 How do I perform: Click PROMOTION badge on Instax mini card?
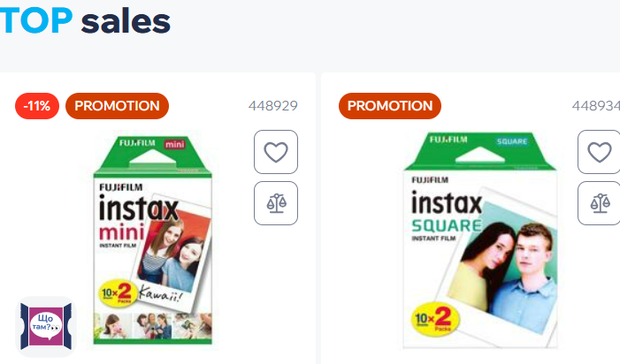[x=117, y=106]
